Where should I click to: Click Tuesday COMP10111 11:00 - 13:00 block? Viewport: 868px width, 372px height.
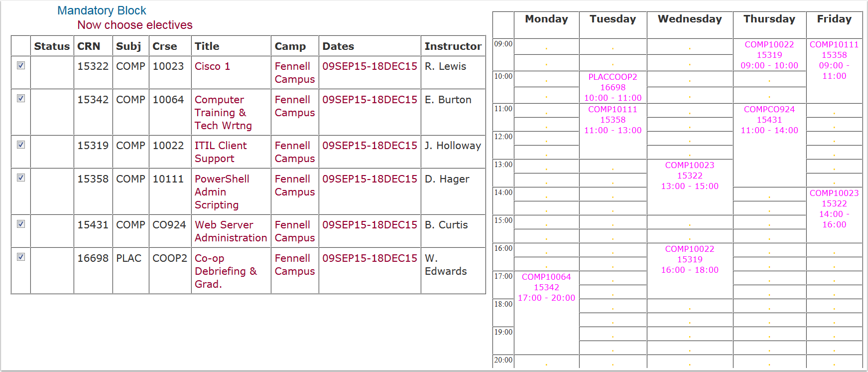[613, 120]
